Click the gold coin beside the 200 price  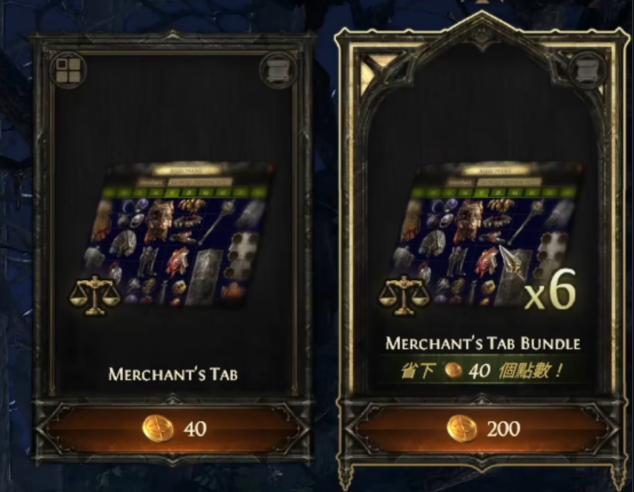[x=462, y=429]
